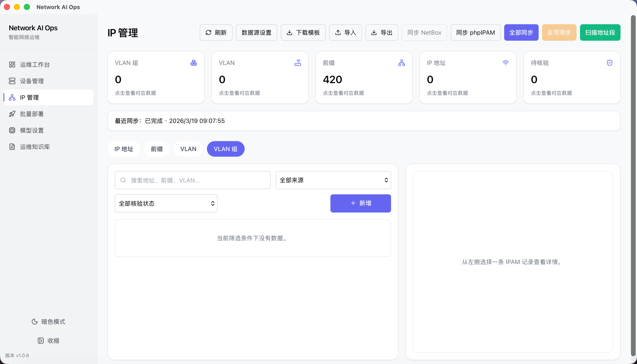Expand the 全部来源 dropdown
Viewport: 637px width, 364px height.
(333, 180)
